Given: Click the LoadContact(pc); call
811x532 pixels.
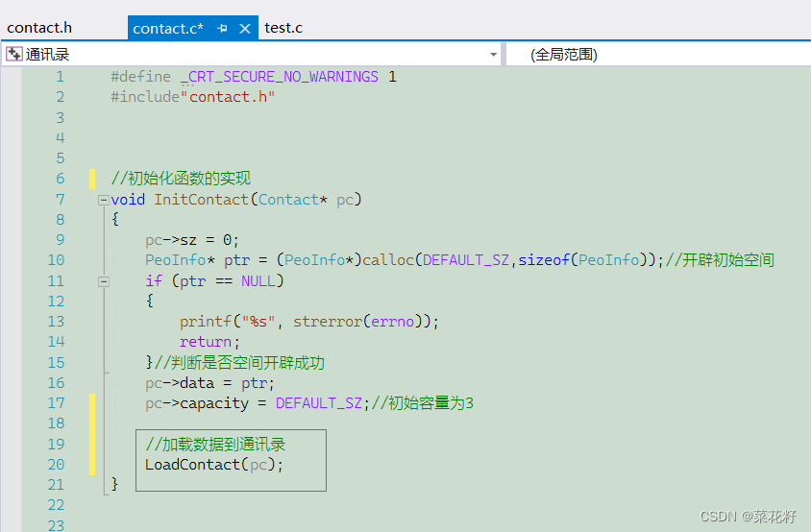Looking at the screenshot, I should tap(214, 465).
